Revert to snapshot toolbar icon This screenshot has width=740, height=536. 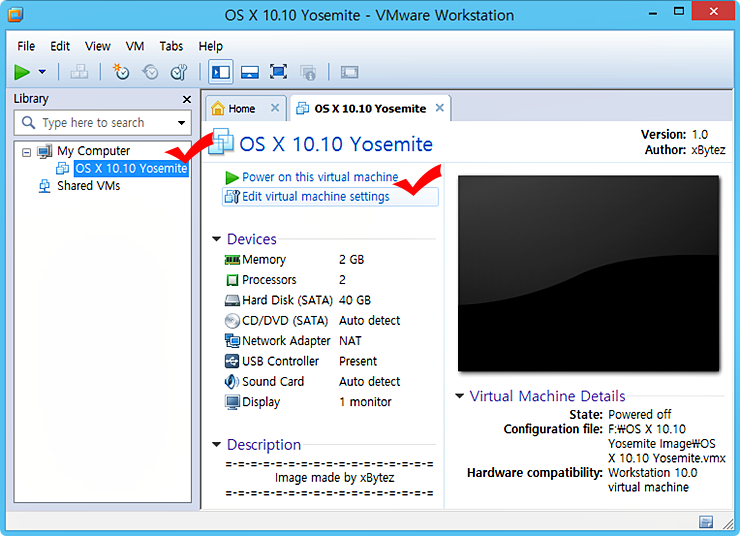point(150,72)
